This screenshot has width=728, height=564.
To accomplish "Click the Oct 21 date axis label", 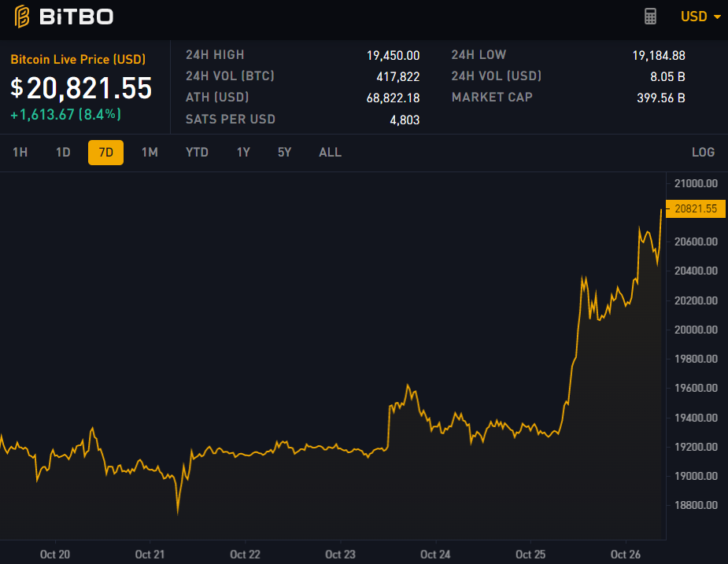I will [150, 555].
